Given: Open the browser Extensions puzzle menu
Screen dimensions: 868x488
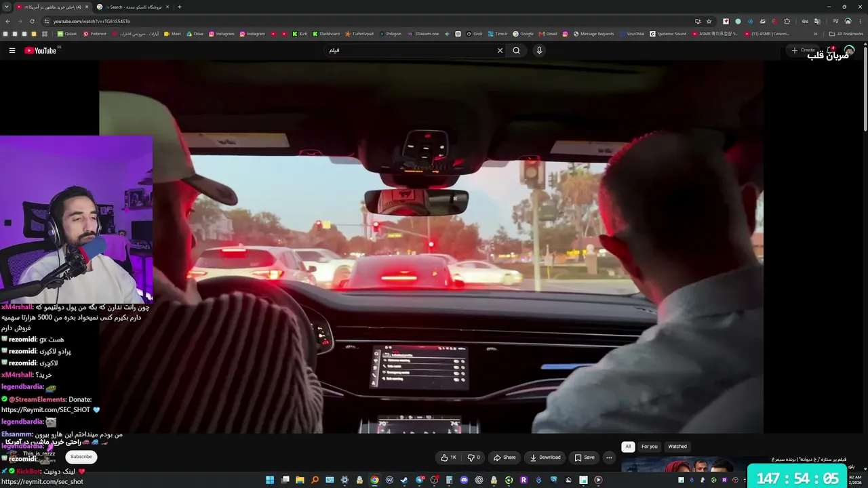Looking at the screenshot, I should tap(787, 21).
